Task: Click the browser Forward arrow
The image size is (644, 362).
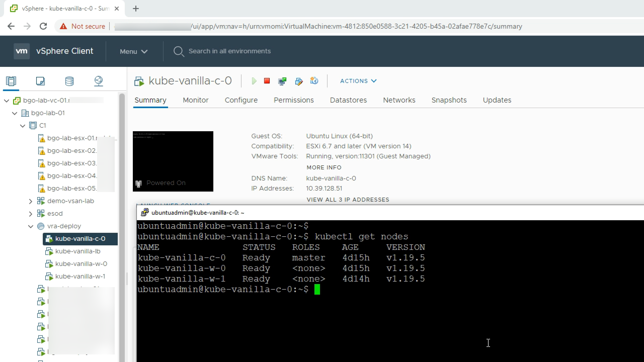Action: coord(27,26)
